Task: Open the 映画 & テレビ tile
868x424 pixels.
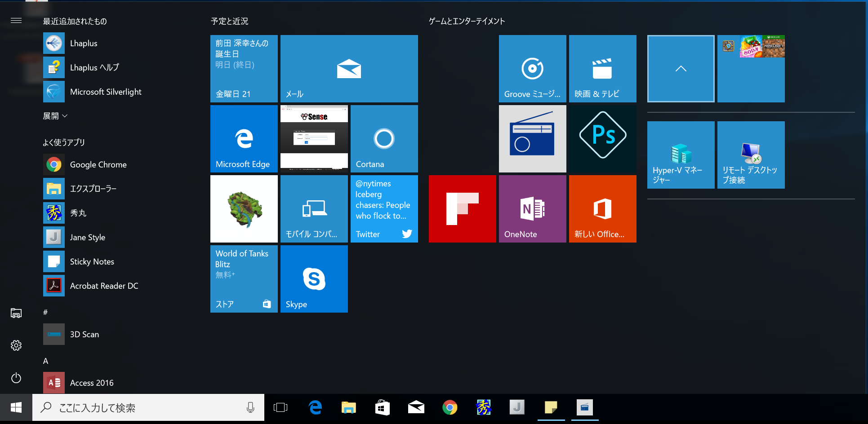Action: click(x=603, y=69)
